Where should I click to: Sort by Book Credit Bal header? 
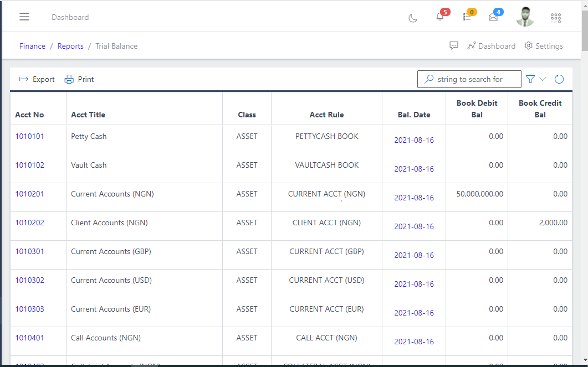[540, 108]
